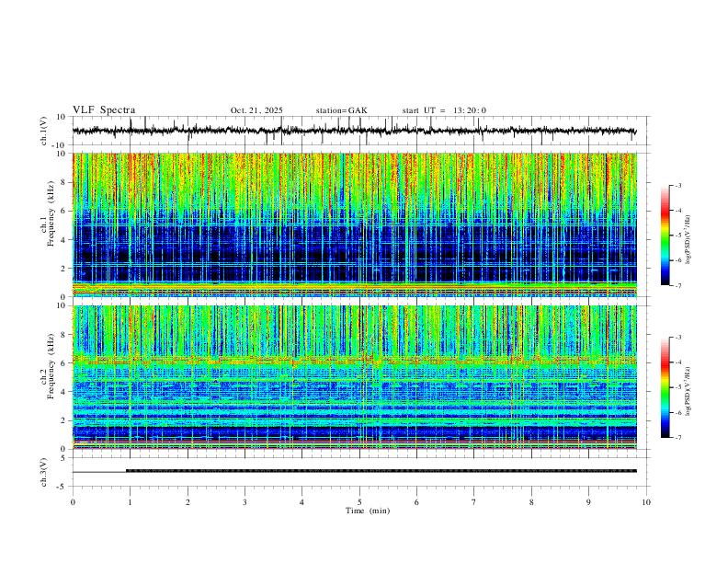Viewport: 728px width, 563px height.
Task: Click the time axis tick label '3'
Action: pos(245,502)
